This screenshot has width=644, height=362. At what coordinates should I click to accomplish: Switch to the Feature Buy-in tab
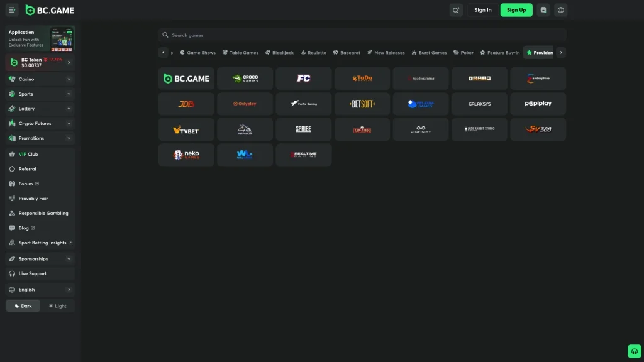(499, 53)
